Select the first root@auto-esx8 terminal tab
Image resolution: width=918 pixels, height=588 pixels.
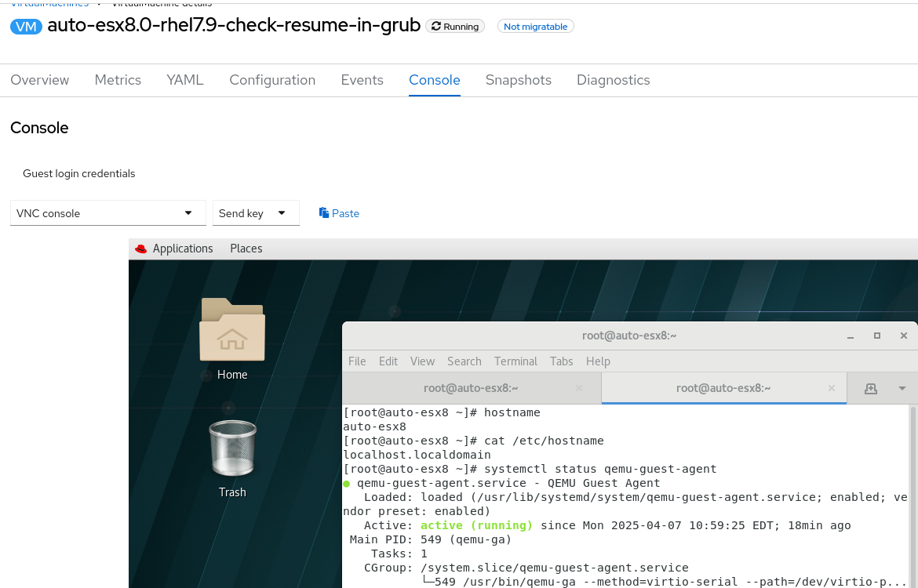pos(471,388)
